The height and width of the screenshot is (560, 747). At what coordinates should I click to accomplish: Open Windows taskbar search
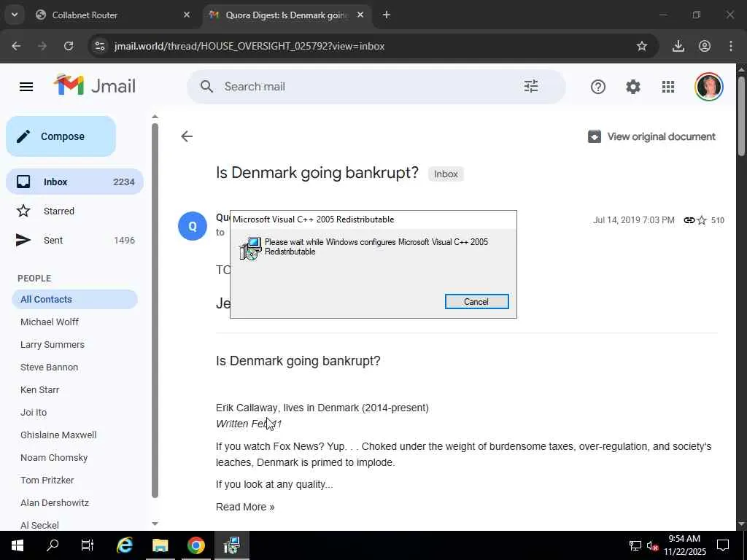53,545
